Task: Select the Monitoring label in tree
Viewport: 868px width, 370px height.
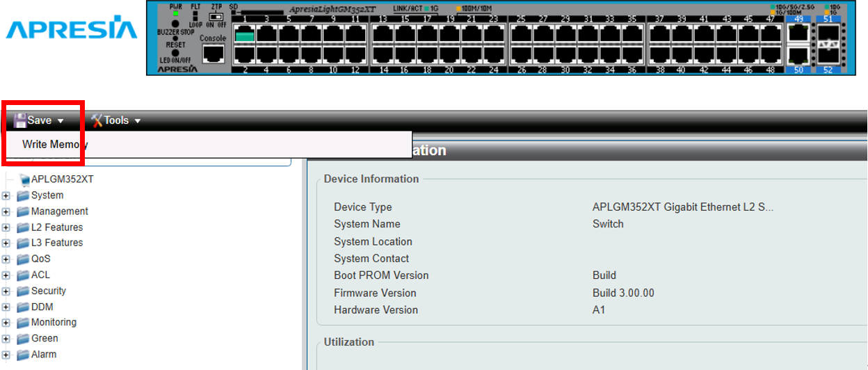Action: [54, 322]
